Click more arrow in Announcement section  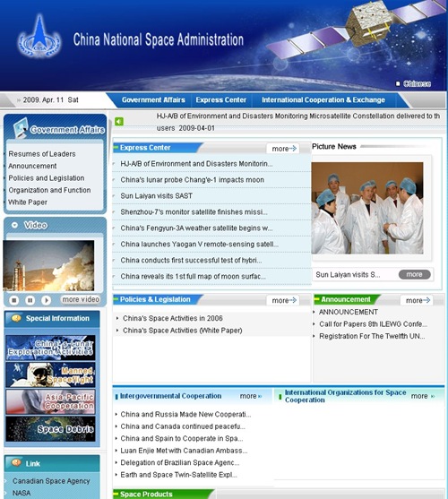pyautogui.click(x=418, y=300)
